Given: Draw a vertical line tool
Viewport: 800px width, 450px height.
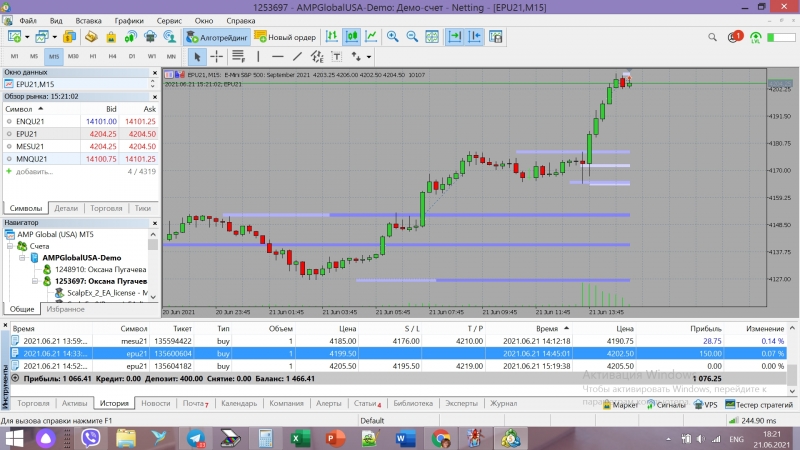Looking at the screenshot, I should 258,57.
